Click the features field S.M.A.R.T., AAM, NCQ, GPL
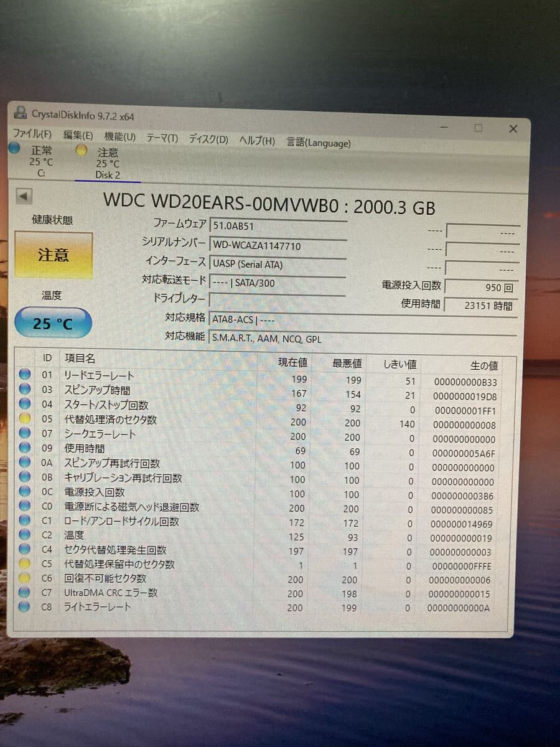 363,339
